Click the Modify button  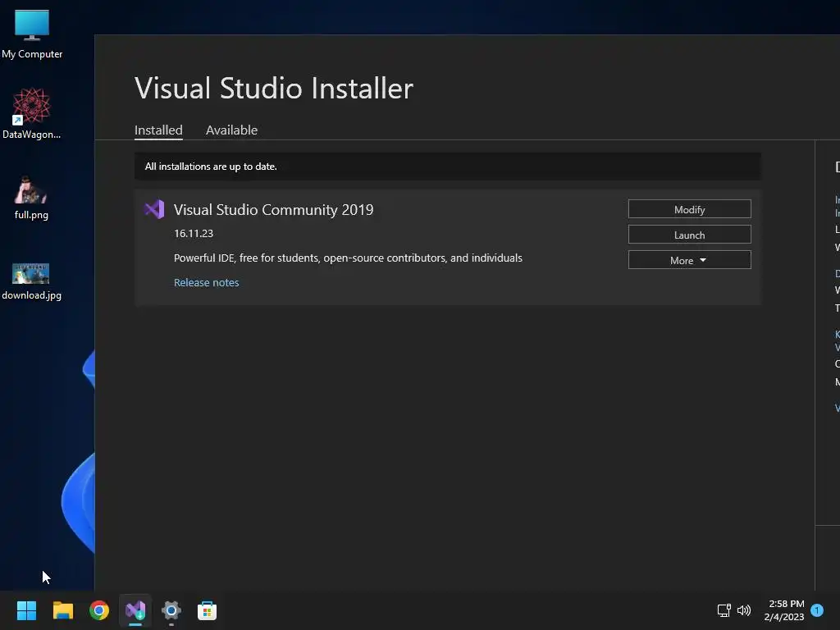point(689,209)
